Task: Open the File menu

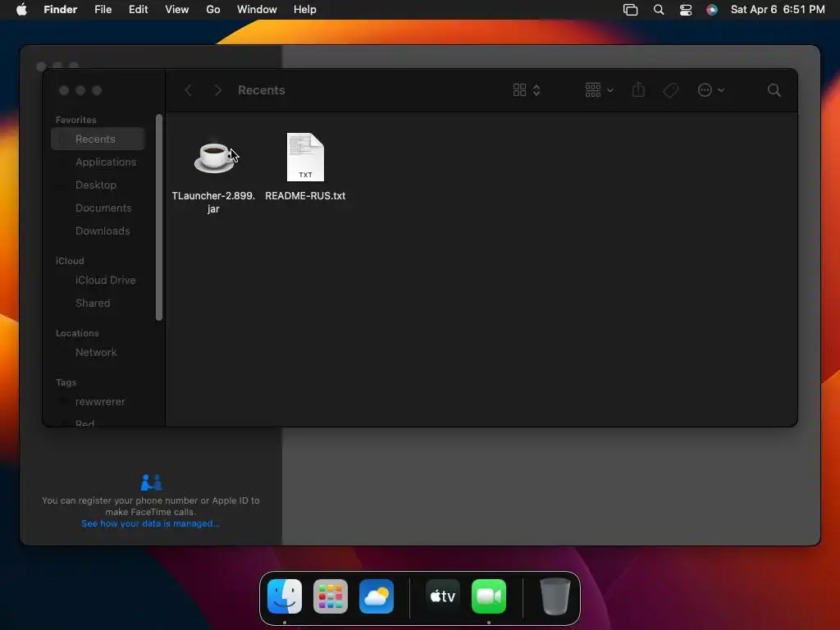Action: tap(103, 10)
